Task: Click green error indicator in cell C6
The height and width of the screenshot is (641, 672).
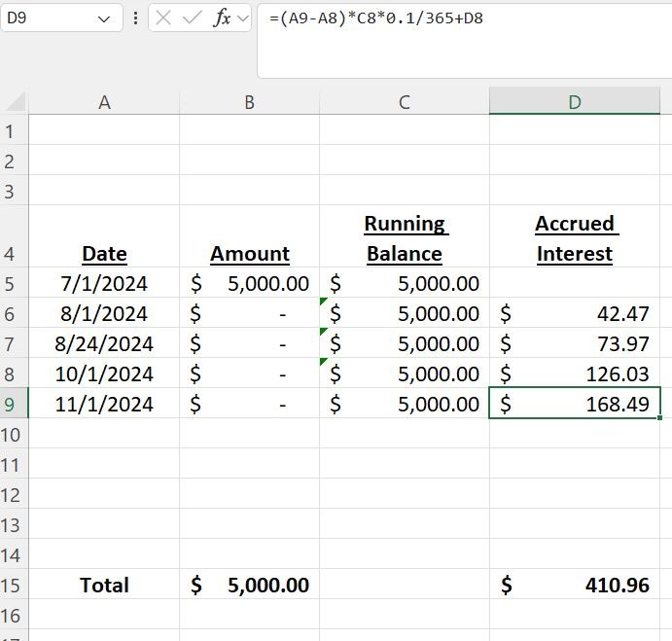Action: pyautogui.click(x=323, y=301)
